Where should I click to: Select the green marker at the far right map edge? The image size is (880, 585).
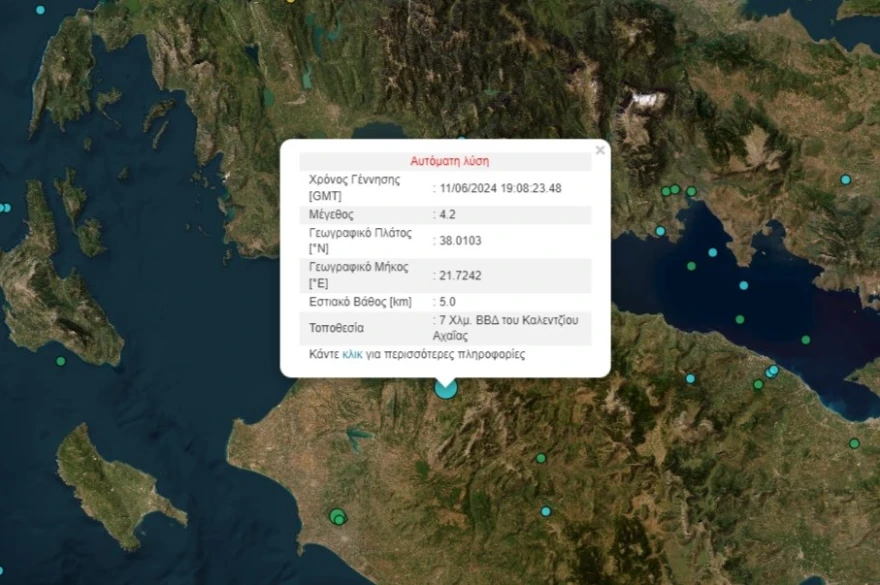tap(854, 443)
